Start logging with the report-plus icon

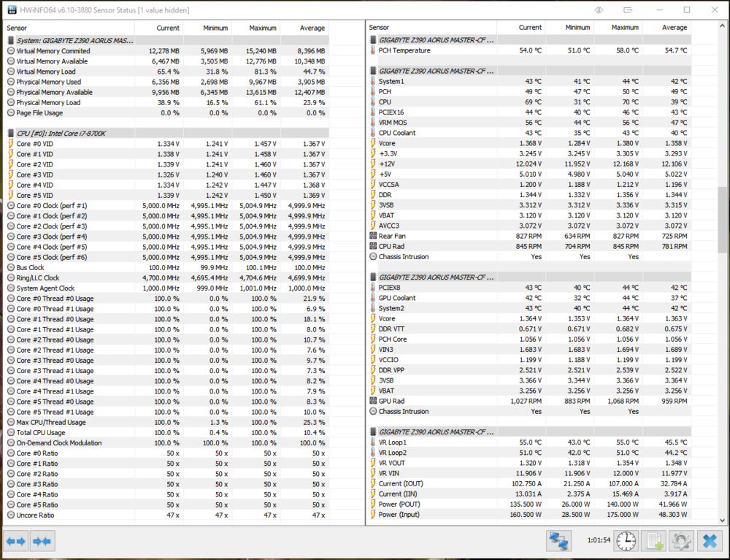(x=653, y=540)
